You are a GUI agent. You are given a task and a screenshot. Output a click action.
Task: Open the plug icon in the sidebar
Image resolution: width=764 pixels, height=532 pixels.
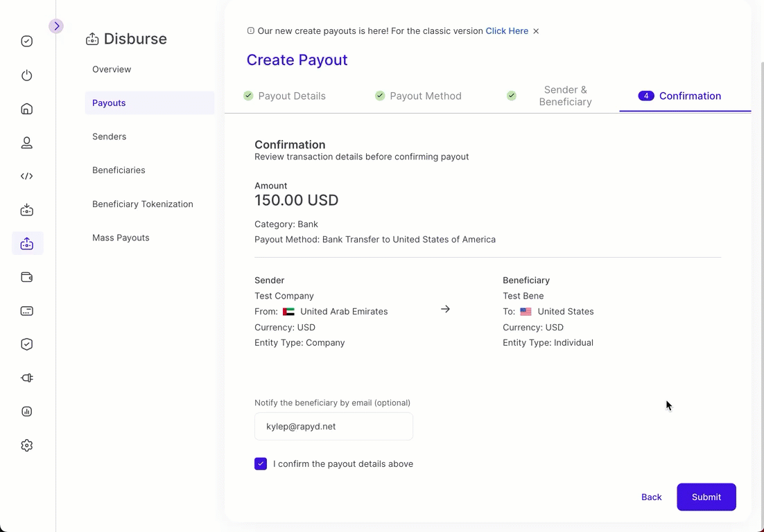[x=27, y=378]
